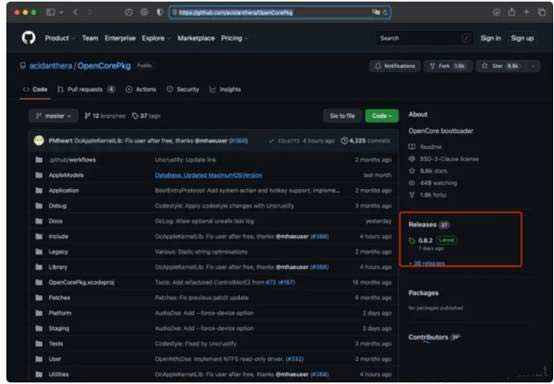
Task: Click the Fork button
Action: click(448, 66)
